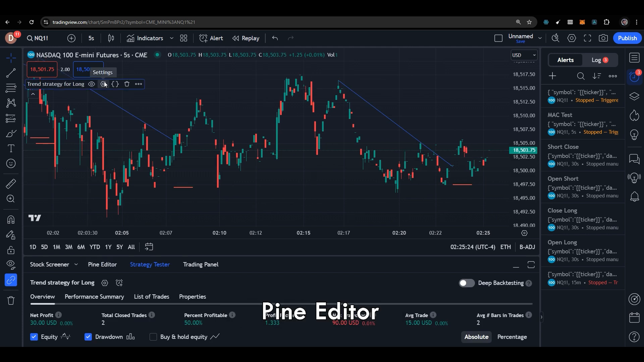
Task: Open the Unnamed layout dropdown arrow
Action: coord(540,38)
